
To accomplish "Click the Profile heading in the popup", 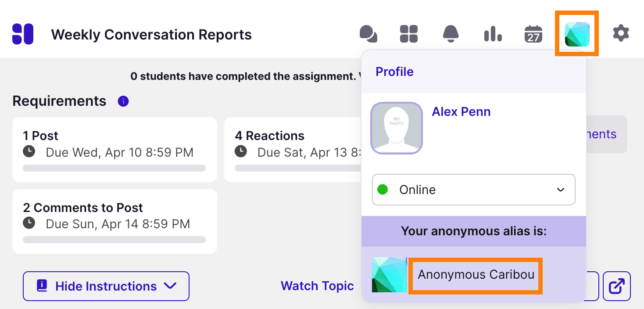I will pos(394,72).
